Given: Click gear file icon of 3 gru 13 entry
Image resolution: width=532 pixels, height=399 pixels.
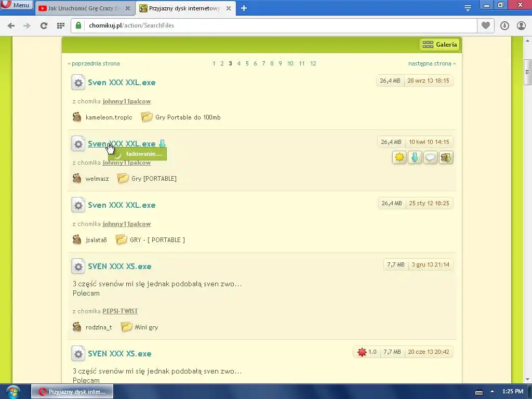Looking at the screenshot, I should click(x=78, y=267).
